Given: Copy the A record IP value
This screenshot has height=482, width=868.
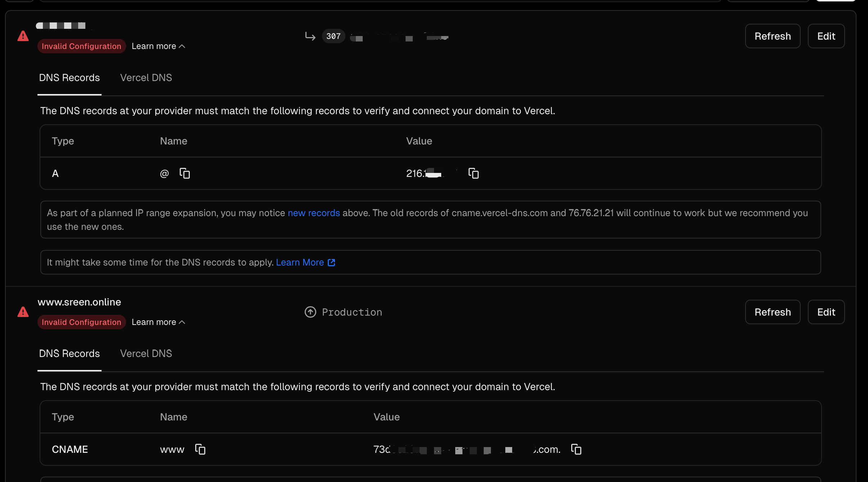Looking at the screenshot, I should coord(473,173).
